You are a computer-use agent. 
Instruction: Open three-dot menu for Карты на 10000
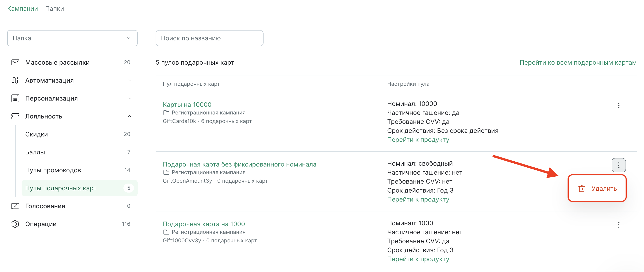[619, 105]
